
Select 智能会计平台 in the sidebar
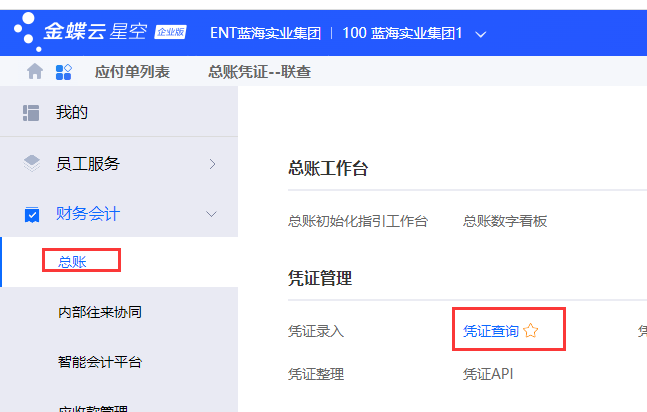point(100,362)
